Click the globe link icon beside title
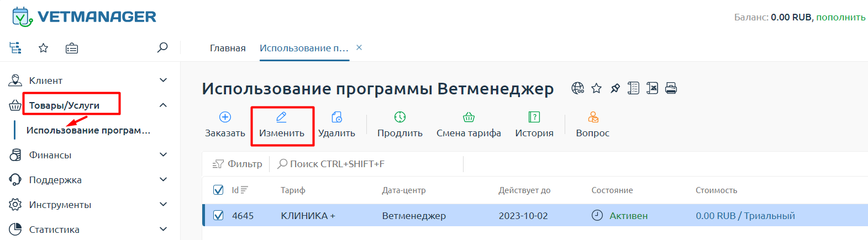This screenshot has width=868, height=240. point(577,88)
